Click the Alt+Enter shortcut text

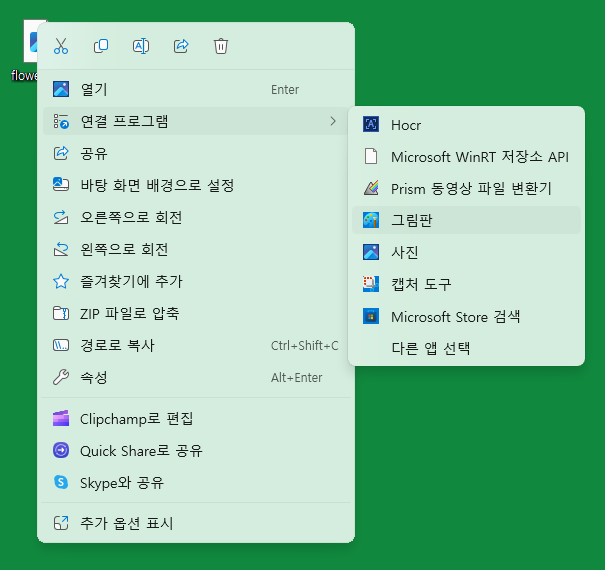pos(296,377)
